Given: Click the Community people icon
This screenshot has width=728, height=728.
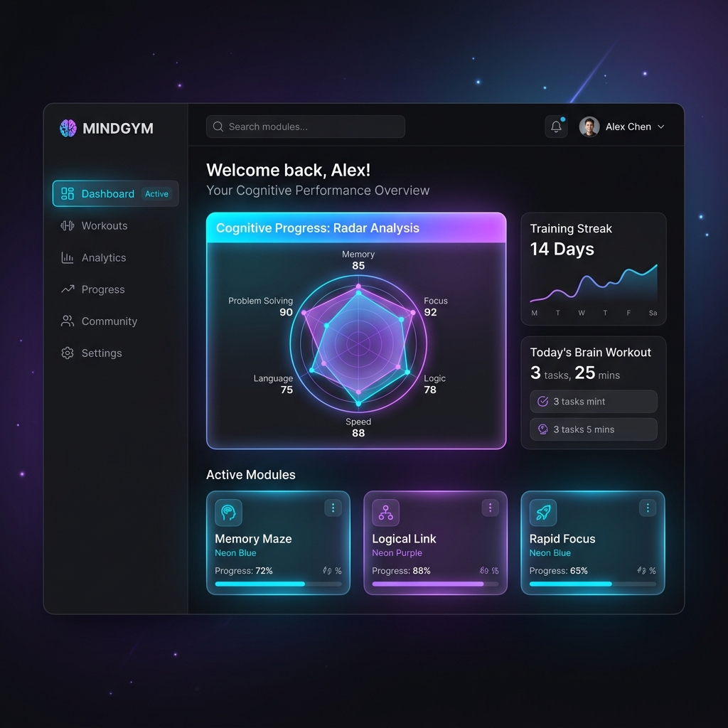Looking at the screenshot, I should tap(68, 321).
